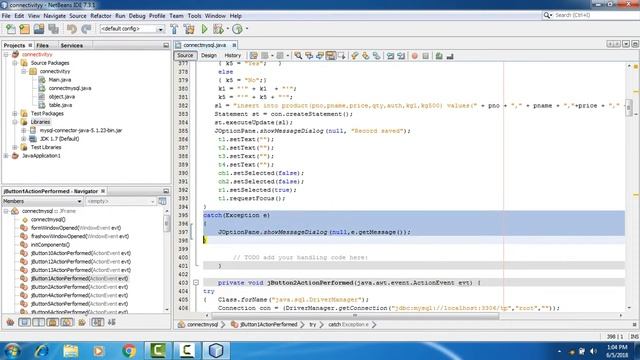
Task: Click the Comment editor toolbar icon
Action: click(439, 56)
